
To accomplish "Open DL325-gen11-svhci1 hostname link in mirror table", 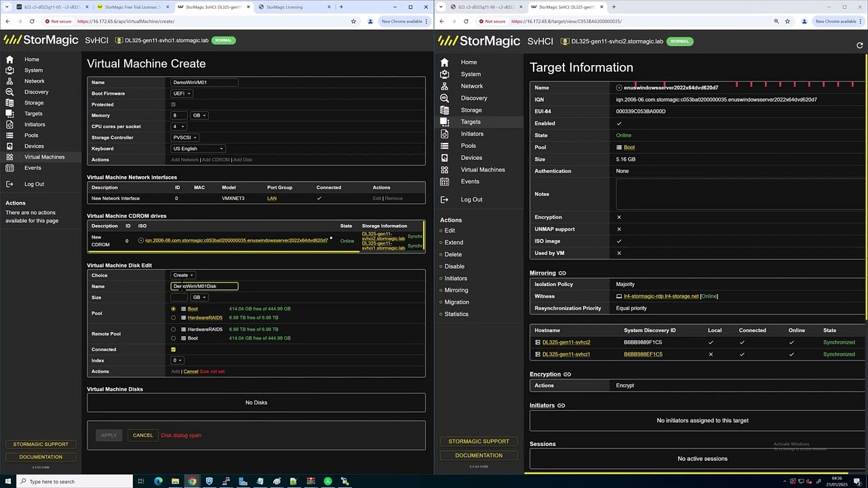I will pos(566,354).
